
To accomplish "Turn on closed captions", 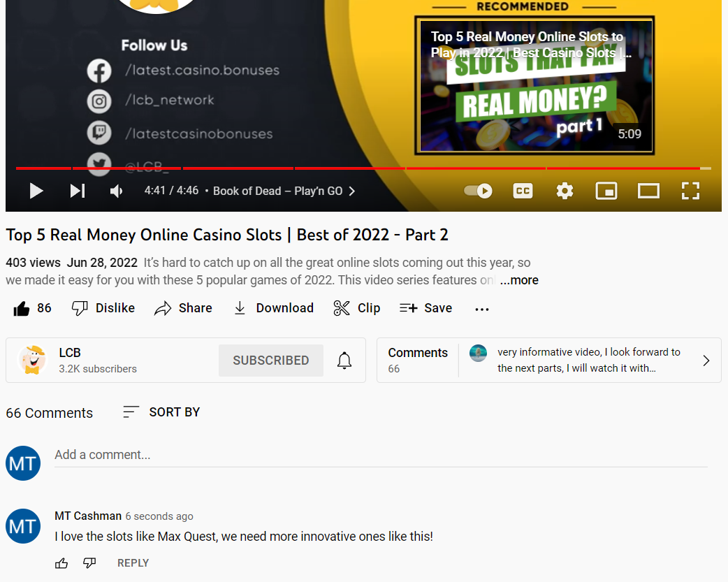I will coord(523,191).
